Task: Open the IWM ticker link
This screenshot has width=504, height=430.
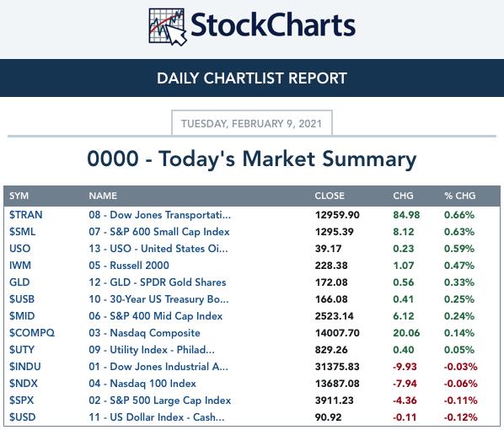Action: [x=20, y=266]
